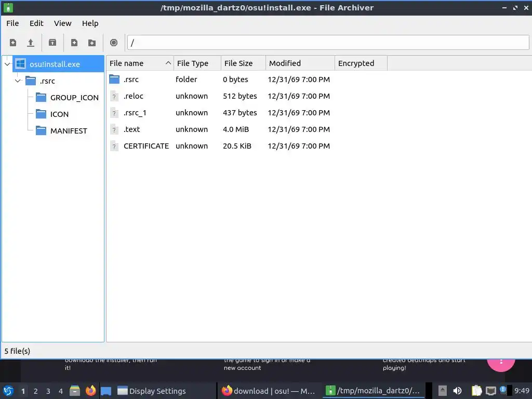Select GROUP_ICON folder in the tree

[x=67, y=98]
